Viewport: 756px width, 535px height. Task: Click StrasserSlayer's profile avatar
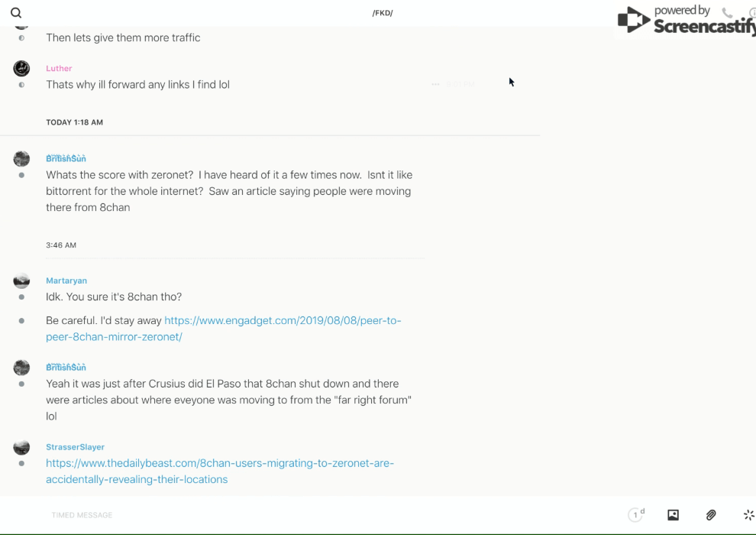[21, 447]
